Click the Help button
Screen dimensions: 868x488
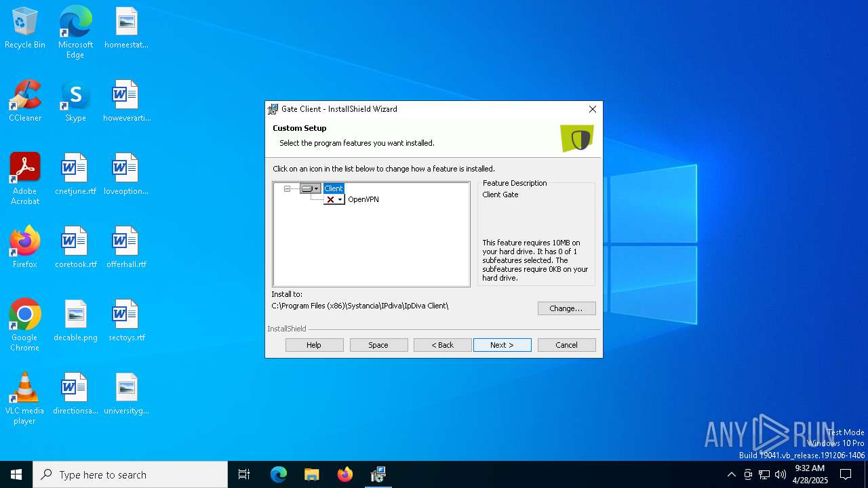[314, 345]
